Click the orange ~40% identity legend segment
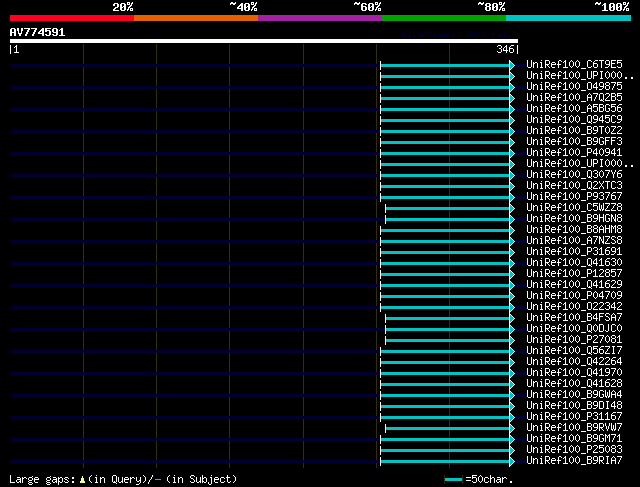The height and width of the screenshot is (487, 640). coord(196,18)
